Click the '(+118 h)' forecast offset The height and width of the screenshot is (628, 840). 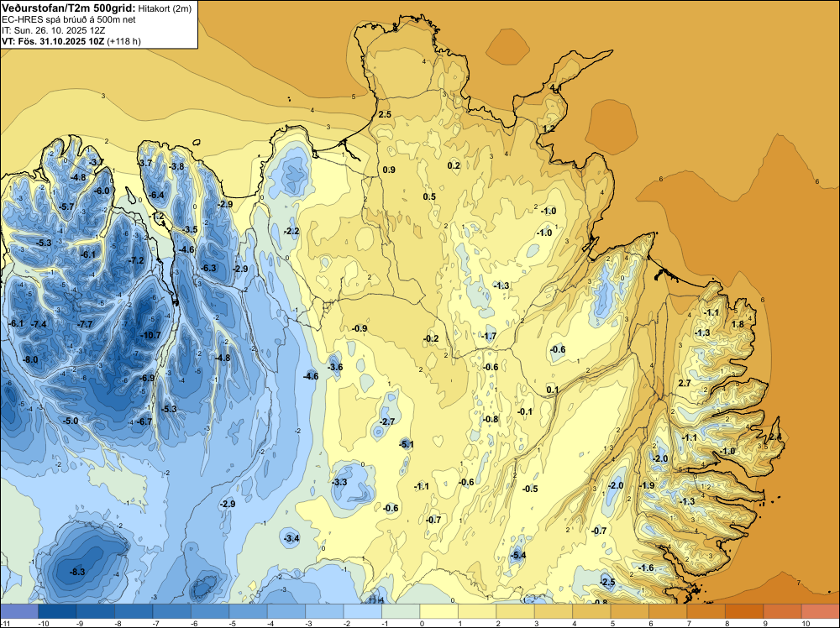[x=123, y=41]
